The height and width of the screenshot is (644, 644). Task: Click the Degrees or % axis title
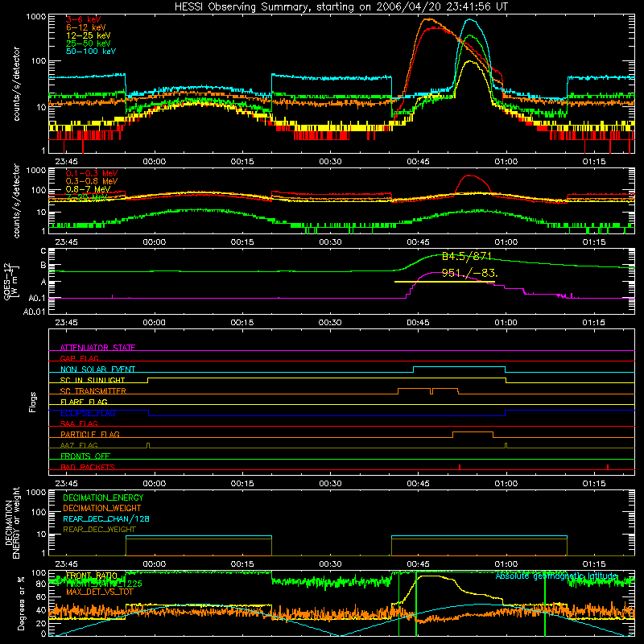click(x=21, y=604)
